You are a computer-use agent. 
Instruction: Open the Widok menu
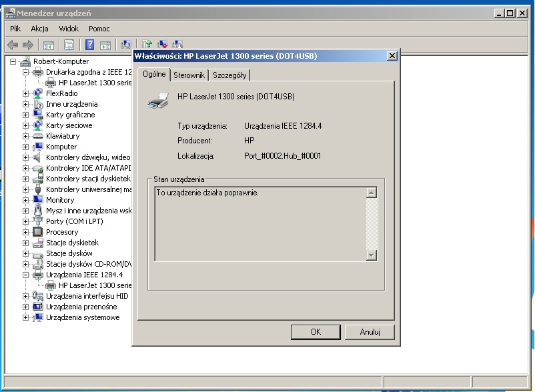pos(69,29)
